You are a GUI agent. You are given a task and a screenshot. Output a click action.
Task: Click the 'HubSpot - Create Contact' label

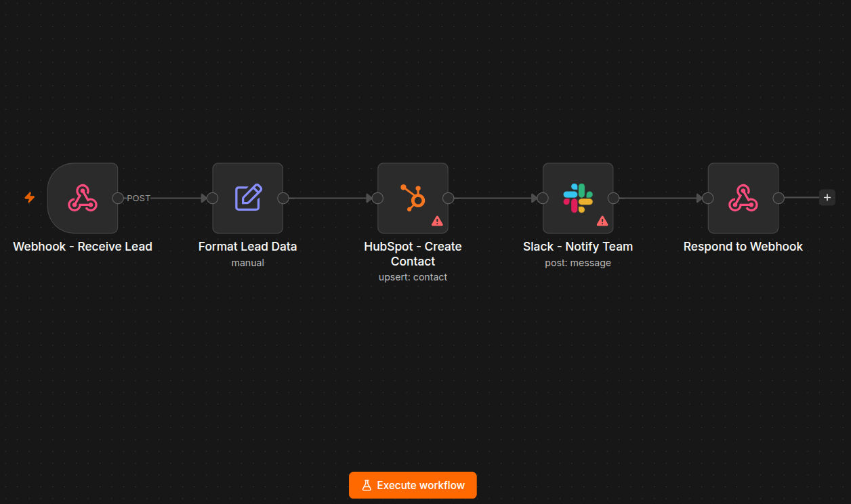pyautogui.click(x=413, y=254)
